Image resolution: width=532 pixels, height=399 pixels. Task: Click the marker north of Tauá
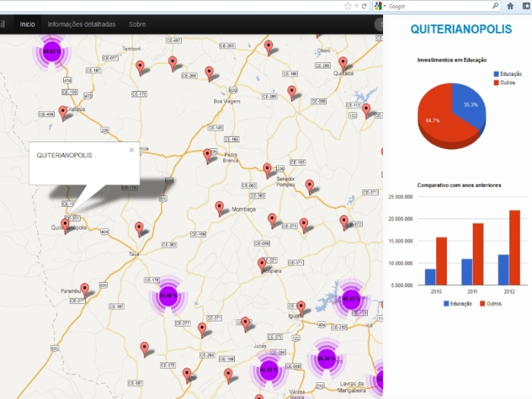coord(139,229)
